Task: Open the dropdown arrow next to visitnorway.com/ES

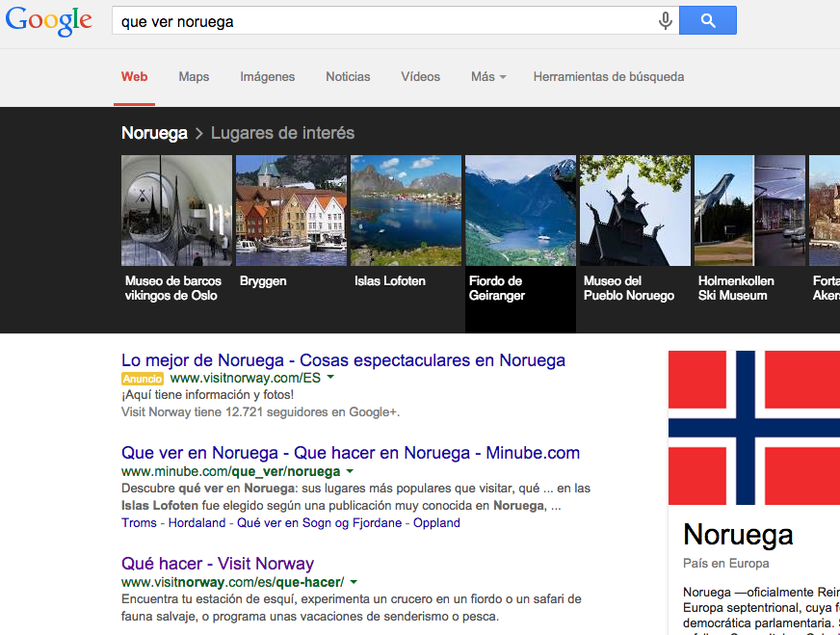Action: (330, 378)
